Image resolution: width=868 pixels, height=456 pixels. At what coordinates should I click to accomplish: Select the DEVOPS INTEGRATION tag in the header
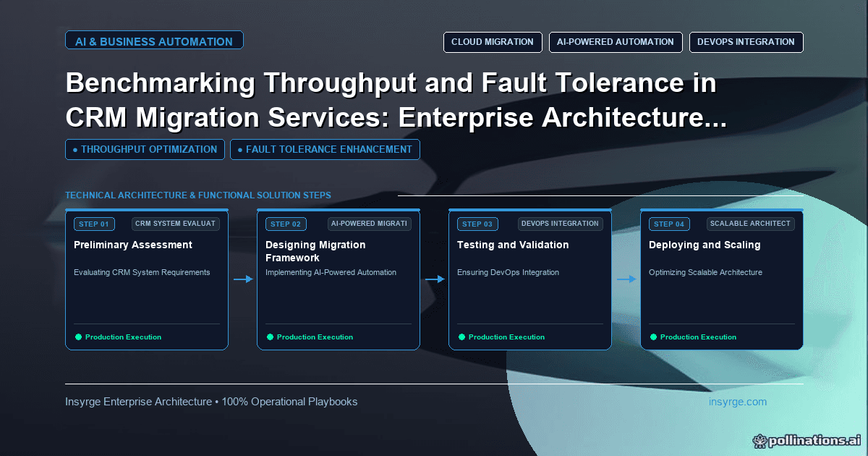(x=746, y=42)
